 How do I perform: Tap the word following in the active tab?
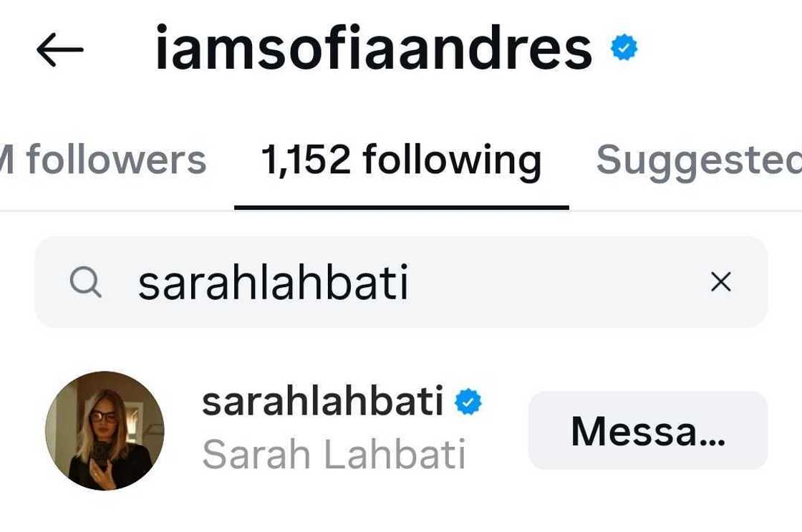pyautogui.click(x=452, y=163)
